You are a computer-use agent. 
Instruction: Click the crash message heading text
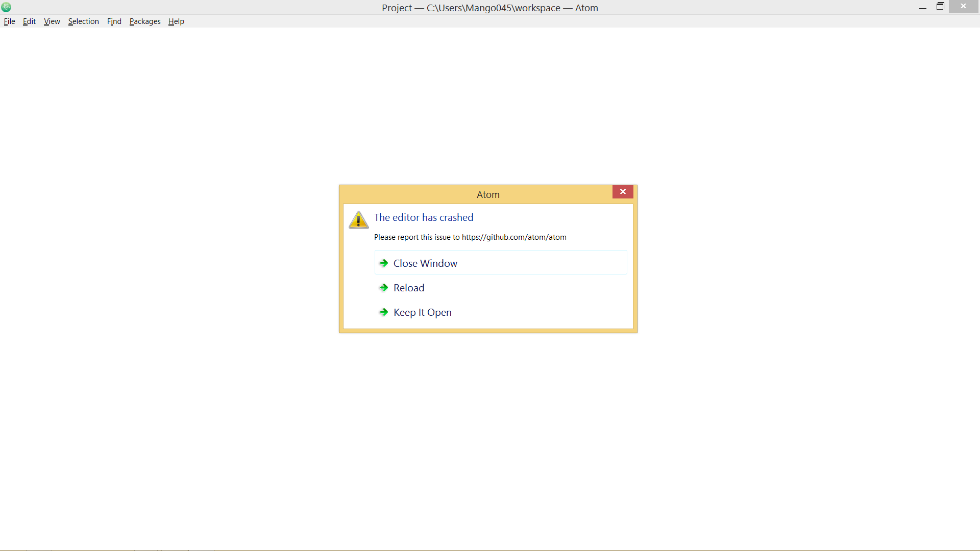424,217
